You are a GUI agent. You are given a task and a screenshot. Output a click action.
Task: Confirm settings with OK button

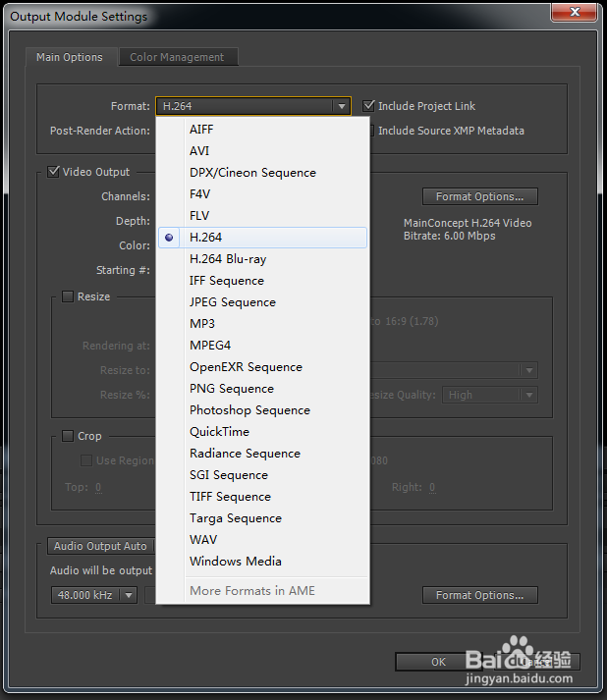click(438, 662)
